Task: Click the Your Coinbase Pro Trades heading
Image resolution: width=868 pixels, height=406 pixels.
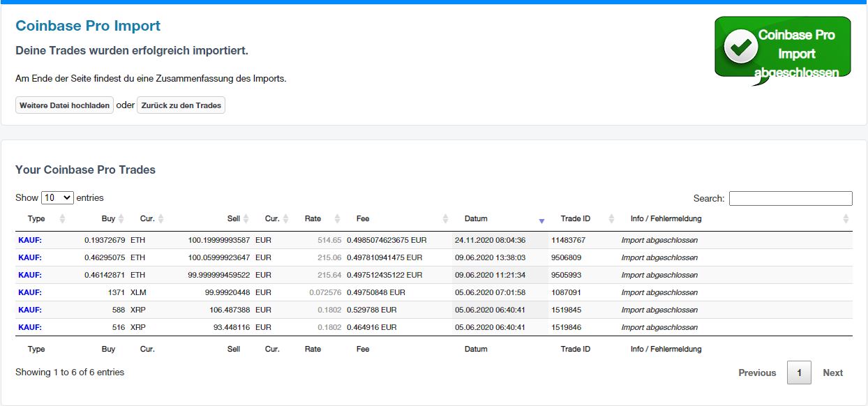Action: pyautogui.click(x=85, y=170)
